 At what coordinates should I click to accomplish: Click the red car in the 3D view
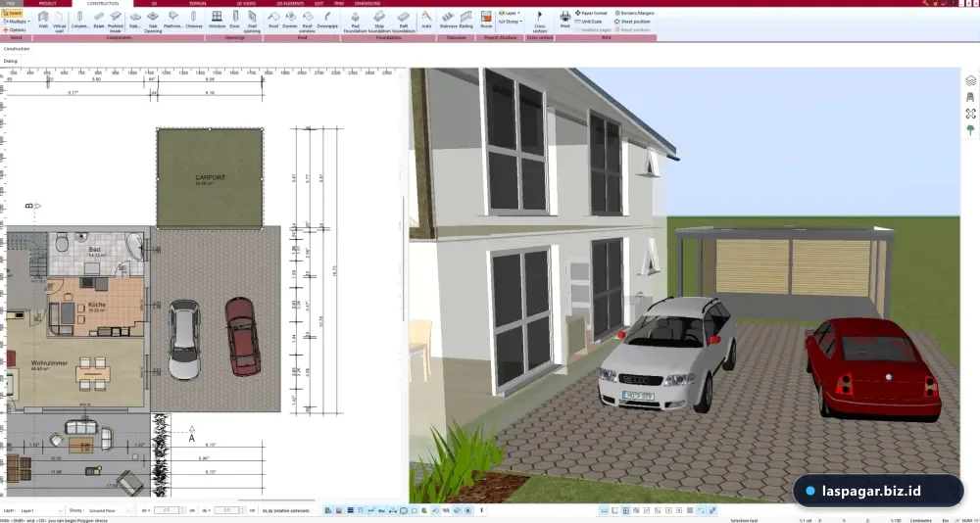point(873,369)
